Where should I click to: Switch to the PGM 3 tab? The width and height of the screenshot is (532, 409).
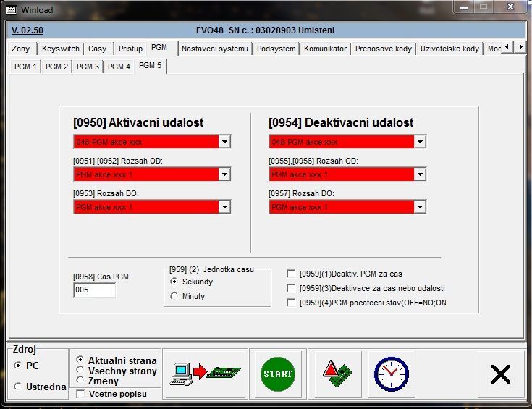[88, 67]
